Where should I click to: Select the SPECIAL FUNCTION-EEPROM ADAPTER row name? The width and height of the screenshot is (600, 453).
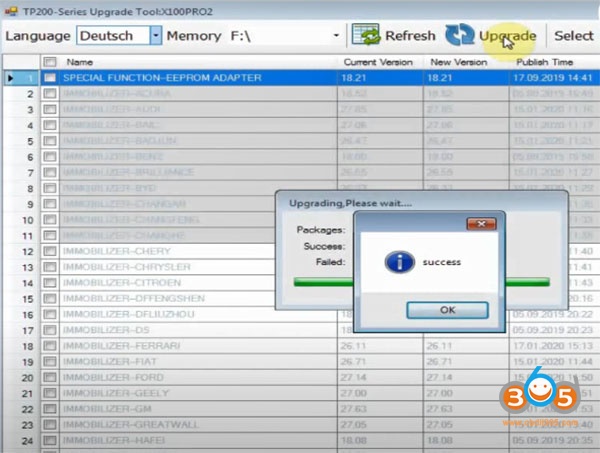[162, 78]
